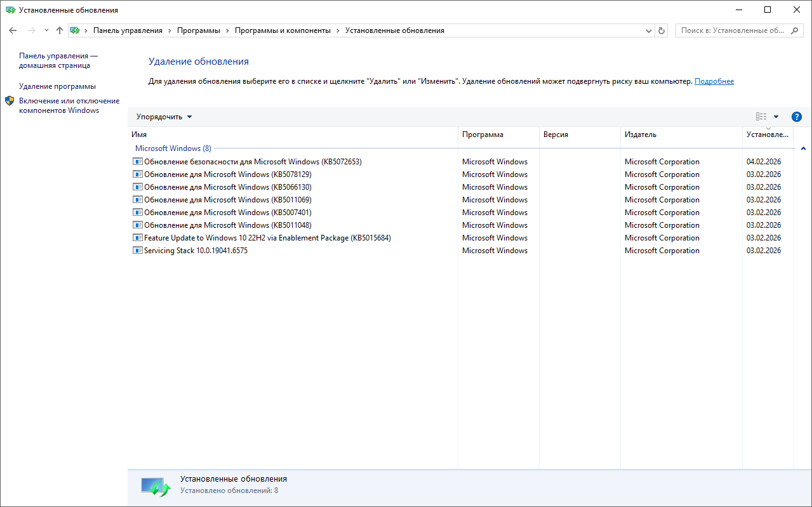This screenshot has width=812, height=507.
Task: Go to Удаление программы
Action: click(57, 86)
